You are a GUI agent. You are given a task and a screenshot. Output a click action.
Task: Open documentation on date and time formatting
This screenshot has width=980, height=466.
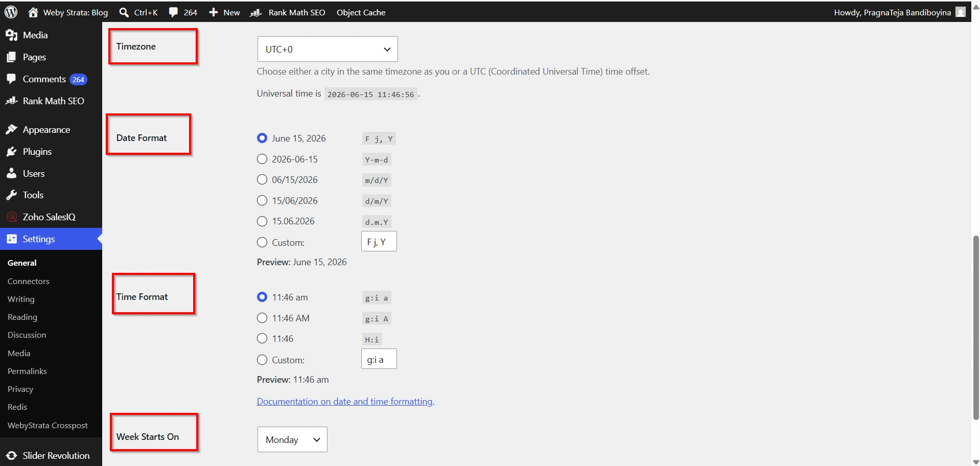point(344,402)
